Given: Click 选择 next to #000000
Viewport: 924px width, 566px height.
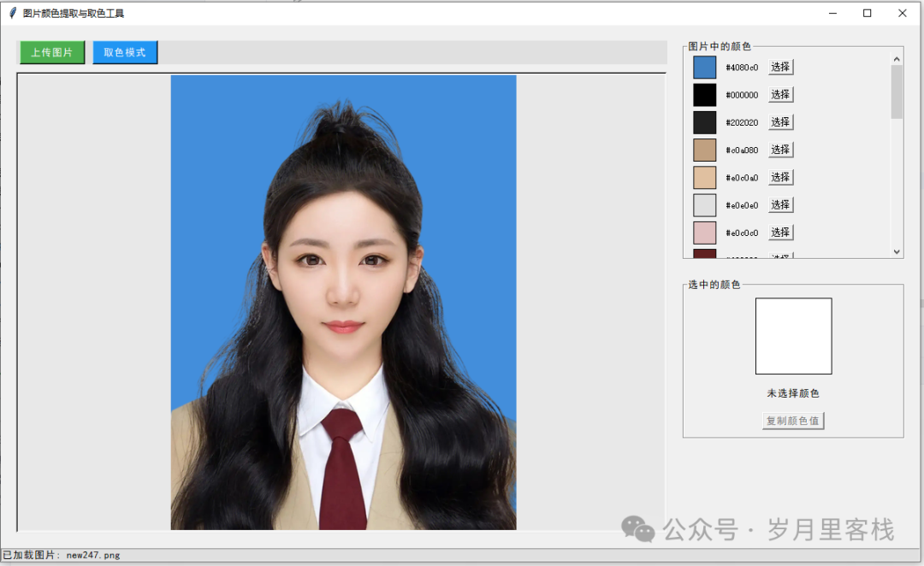Looking at the screenshot, I should point(781,95).
